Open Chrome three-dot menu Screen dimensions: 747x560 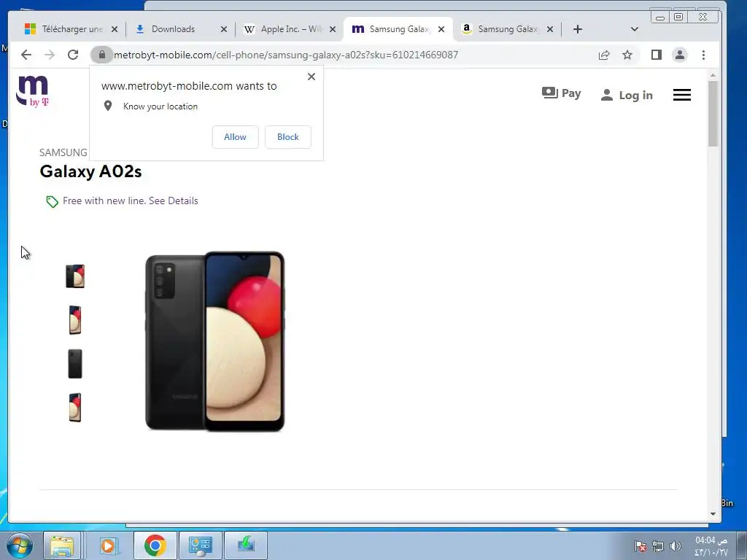704,55
